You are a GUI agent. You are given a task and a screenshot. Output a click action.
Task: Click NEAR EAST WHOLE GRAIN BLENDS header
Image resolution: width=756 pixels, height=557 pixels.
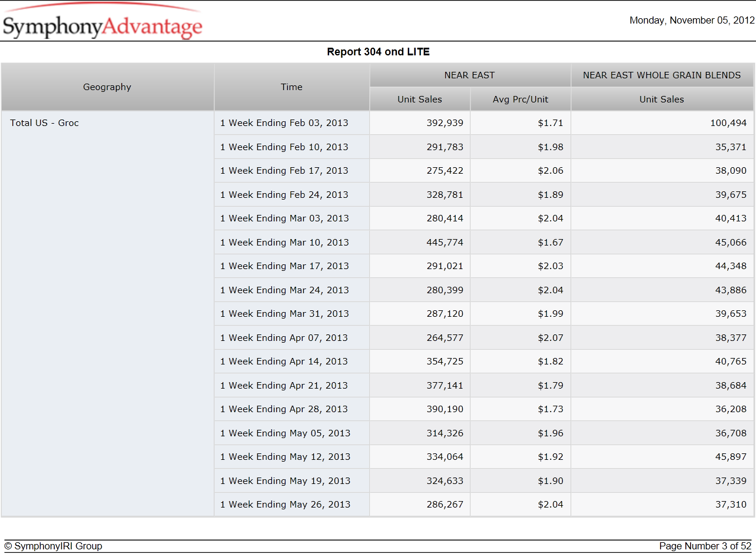tap(662, 75)
